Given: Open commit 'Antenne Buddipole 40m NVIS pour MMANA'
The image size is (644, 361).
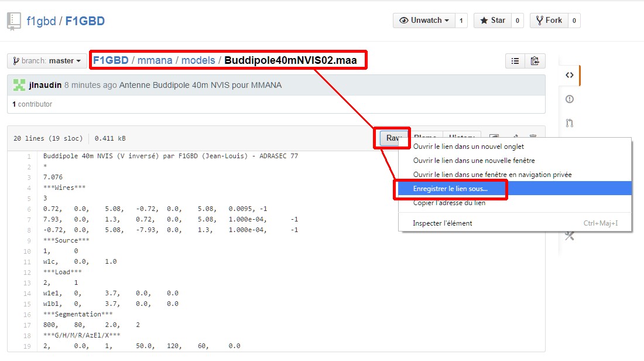Looking at the screenshot, I should click(x=200, y=85).
